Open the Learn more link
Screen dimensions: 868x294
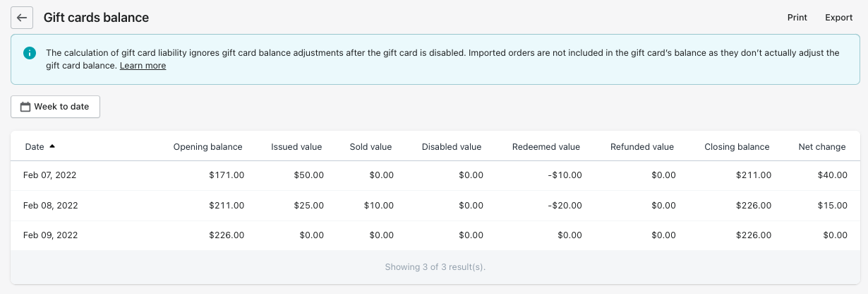(x=143, y=66)
